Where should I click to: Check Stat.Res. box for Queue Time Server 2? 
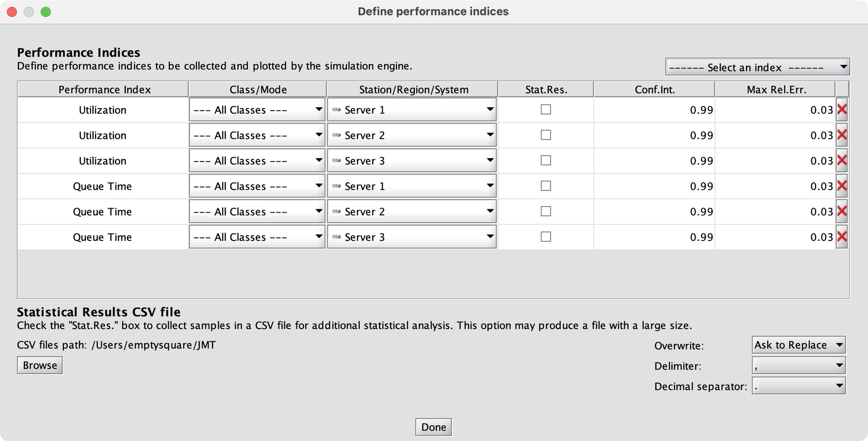(546, 211)
